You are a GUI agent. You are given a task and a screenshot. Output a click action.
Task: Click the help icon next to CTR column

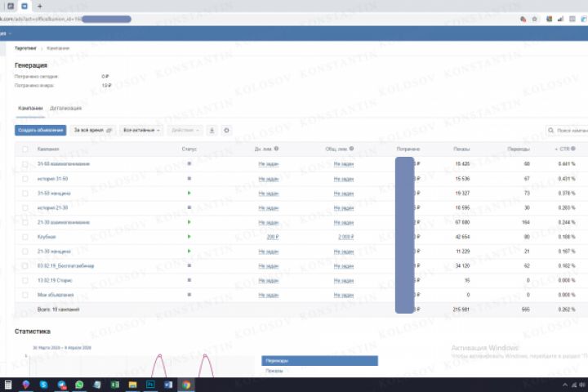(x=573, y=149)
